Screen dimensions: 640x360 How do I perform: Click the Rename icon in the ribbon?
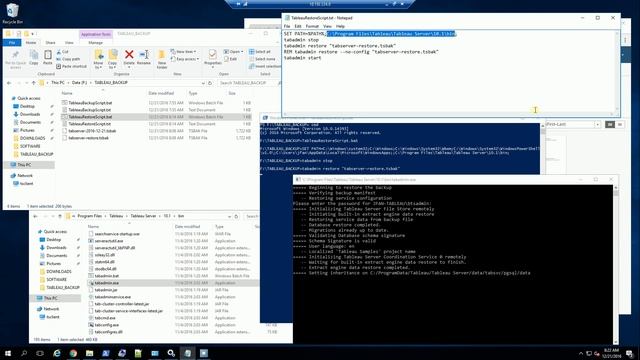(x=144, y=55)
